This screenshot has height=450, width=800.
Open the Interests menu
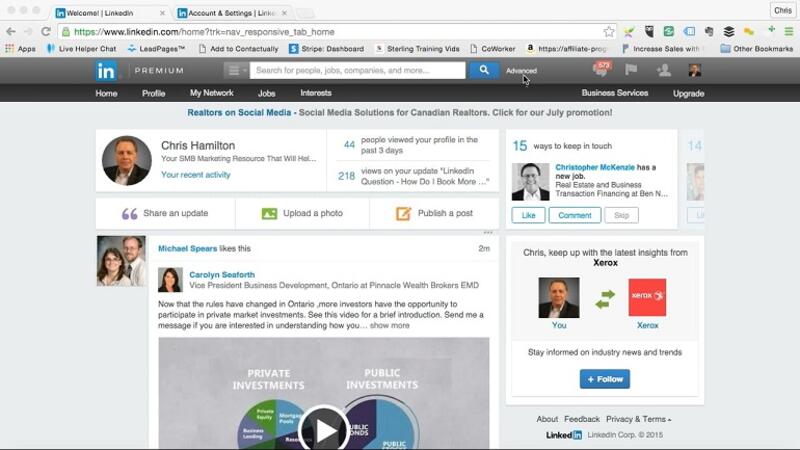tap(316, 93)
